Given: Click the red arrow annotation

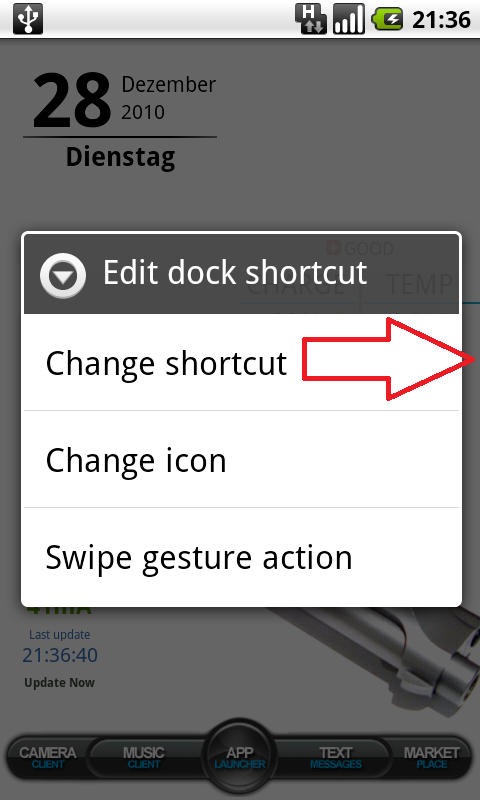Looking at the screenshot, I should pos(389,359).
